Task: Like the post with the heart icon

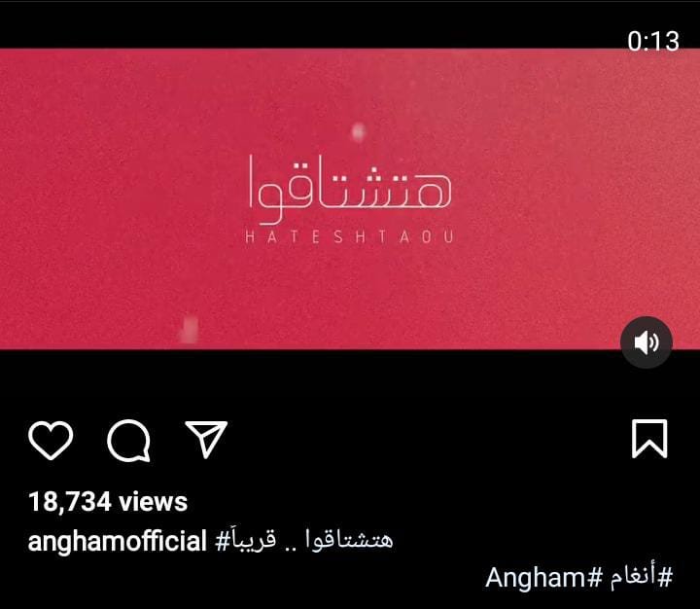Action: (x=51, y=440)
